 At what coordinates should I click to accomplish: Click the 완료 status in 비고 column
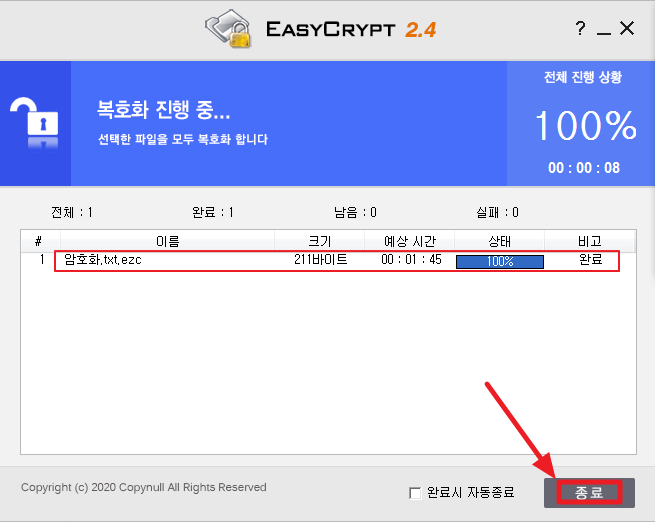coord(590,259)
